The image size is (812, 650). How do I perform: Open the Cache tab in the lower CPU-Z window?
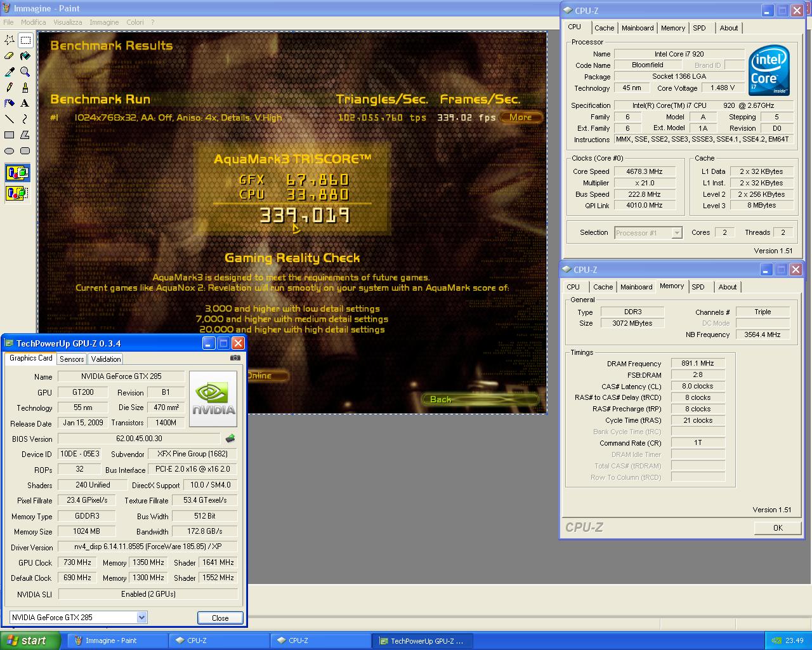603,287
